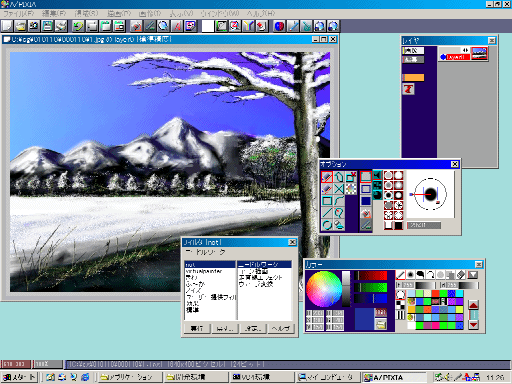The image size is (512, 384).
Task: Pick a color from the circular color wheel
Action: (x=324, y=289)
